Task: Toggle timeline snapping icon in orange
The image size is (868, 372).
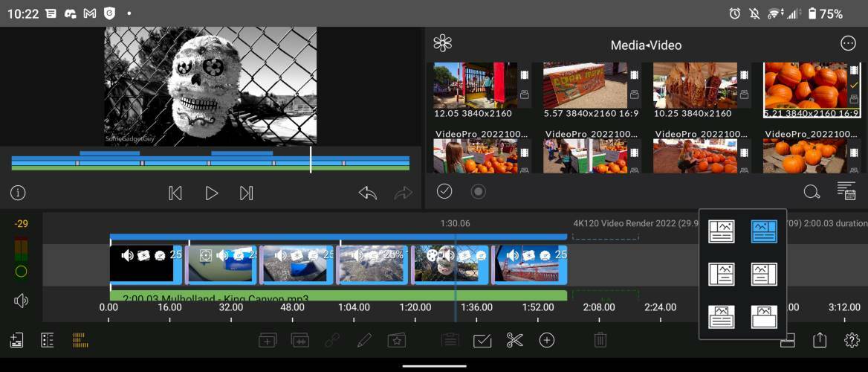Action: pos(80,340)
